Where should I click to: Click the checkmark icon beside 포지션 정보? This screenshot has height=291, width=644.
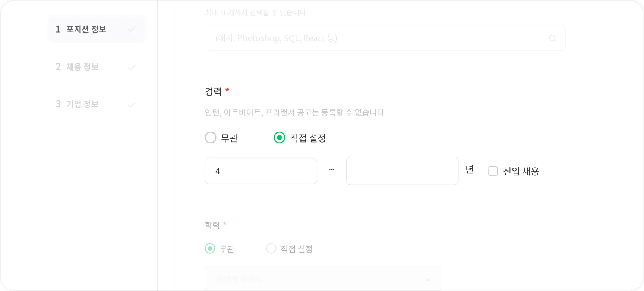click(x=132, y=29)
